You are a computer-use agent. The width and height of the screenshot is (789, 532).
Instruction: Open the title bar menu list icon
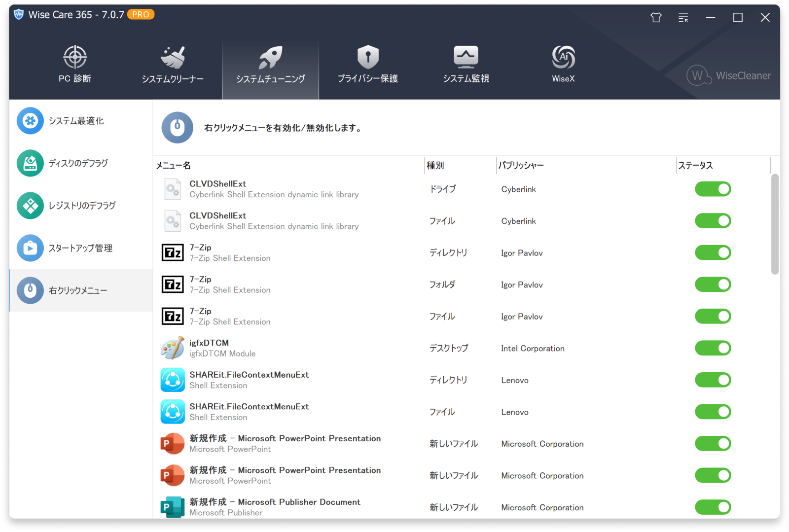[x=683, y=18]
